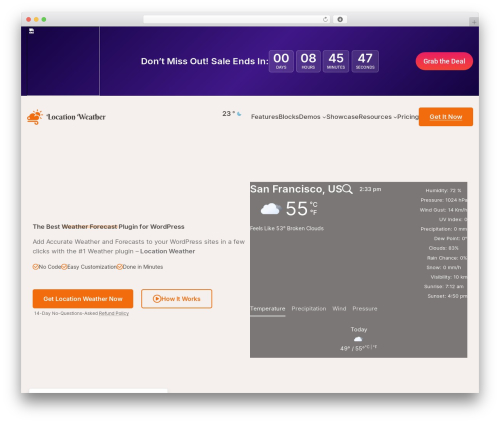
Task: Click the Location Weather logo icon
Action: pyautogui.click(x=35, y=117)
